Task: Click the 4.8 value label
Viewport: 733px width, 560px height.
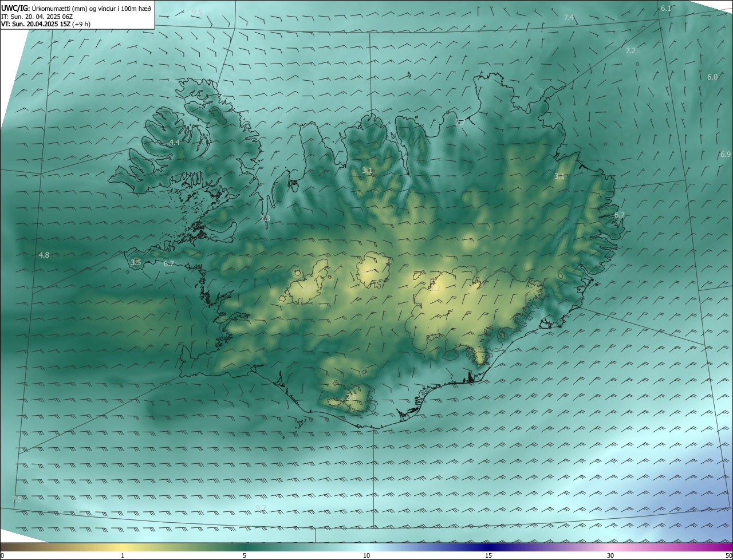Action: point(44,255)
